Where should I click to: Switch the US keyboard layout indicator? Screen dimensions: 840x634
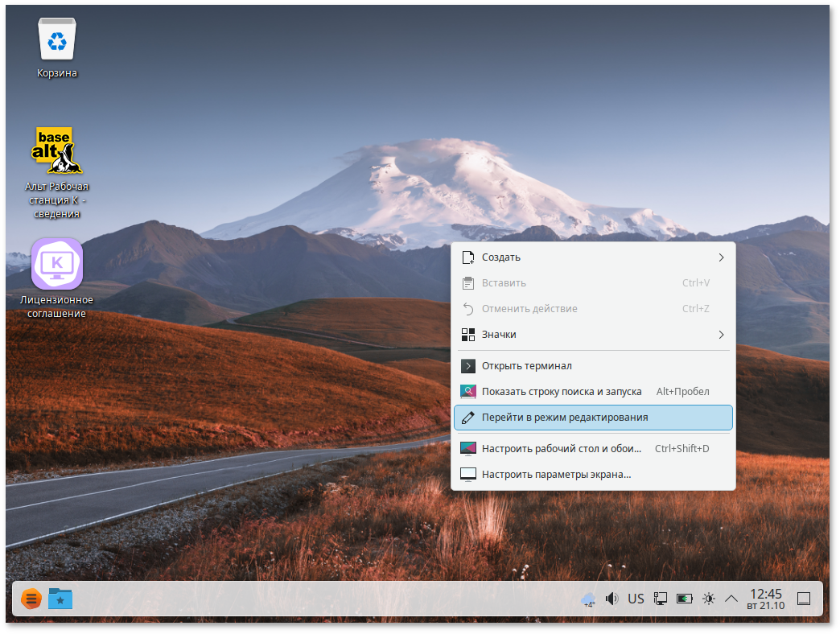[x=636, y=599]
